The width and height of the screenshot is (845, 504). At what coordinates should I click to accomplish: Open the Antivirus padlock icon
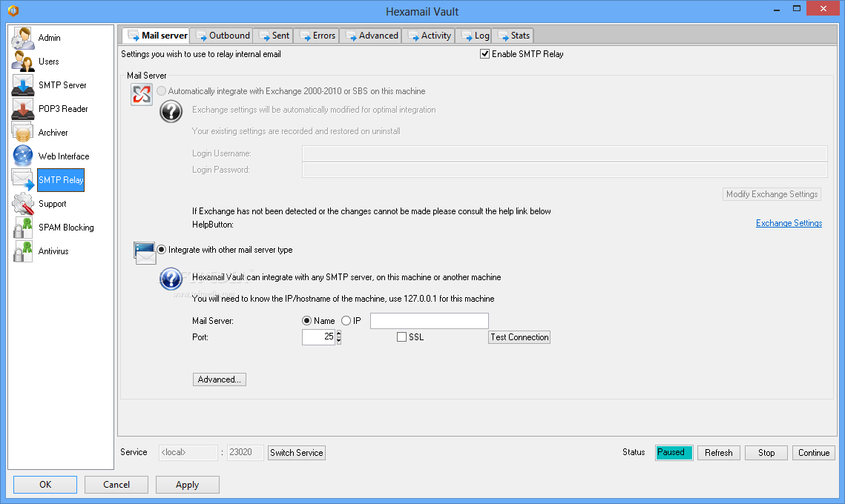(23, 251)
